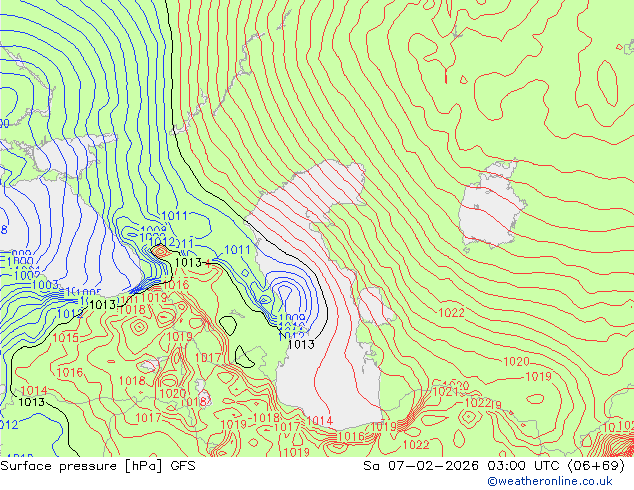Click the red 1016 label next to the 1015 label
Screen dimensions: 634x490
[x=70, y=372]
